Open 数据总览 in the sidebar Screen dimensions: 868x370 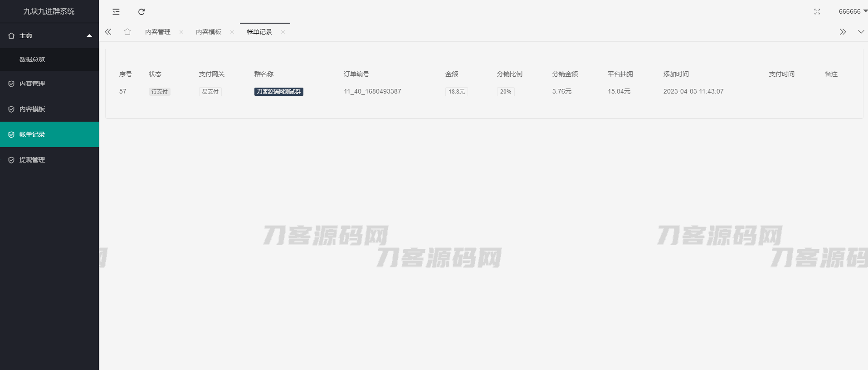pyautogui.click(x=32, y=59)
